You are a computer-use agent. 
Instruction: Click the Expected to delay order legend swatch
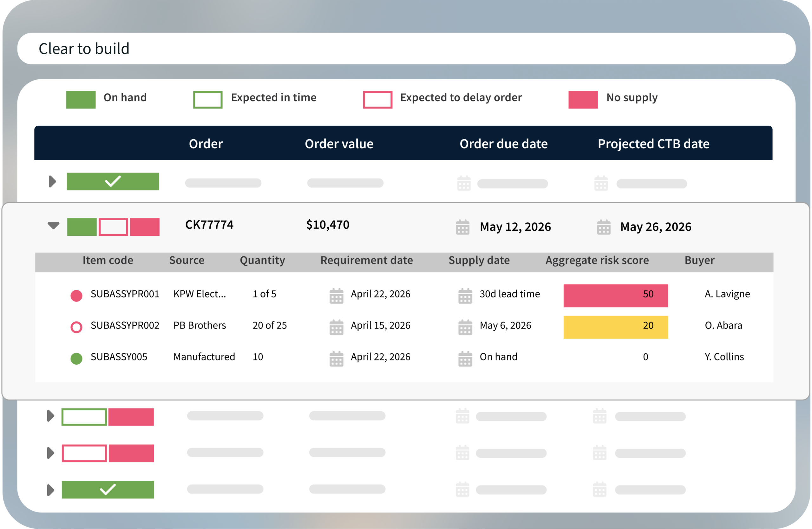(x=378, y=100)
